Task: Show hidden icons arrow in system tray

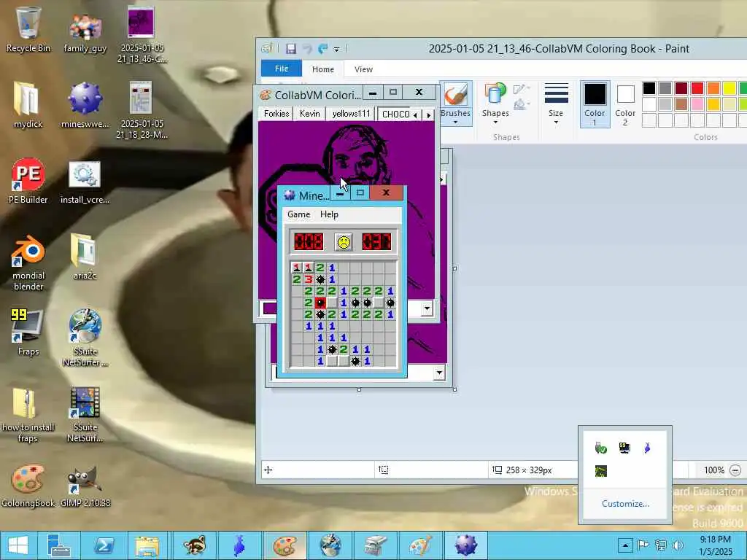Action: point(625,545)
